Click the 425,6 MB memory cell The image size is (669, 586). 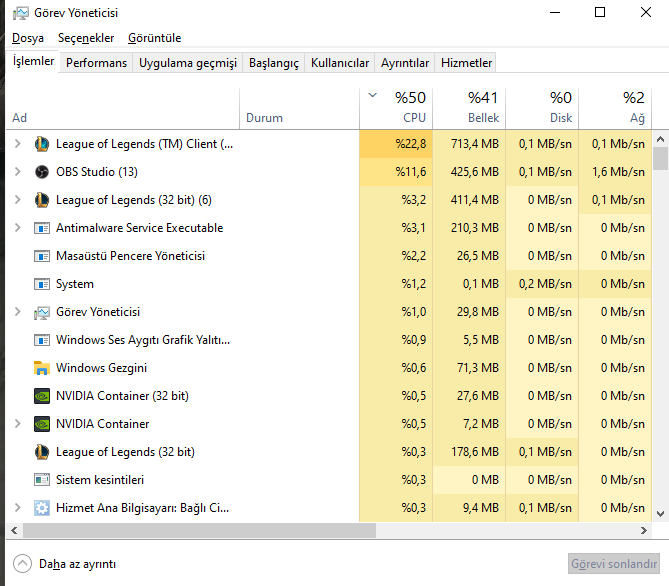469,172
